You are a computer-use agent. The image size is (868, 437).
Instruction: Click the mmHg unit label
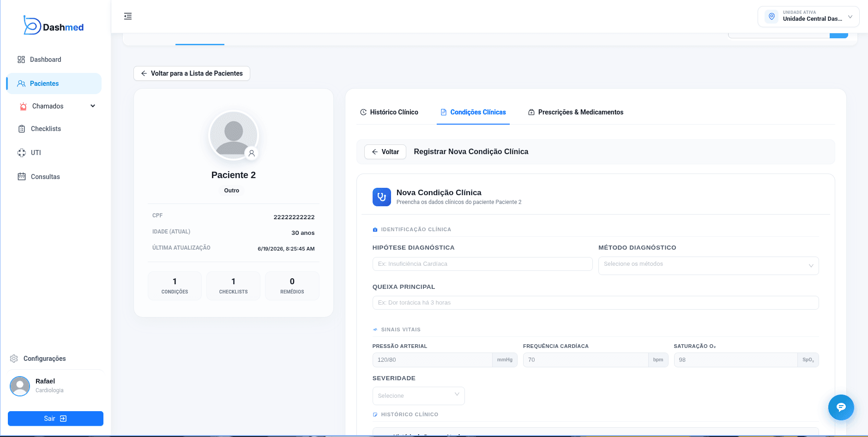tap(505, 360)
